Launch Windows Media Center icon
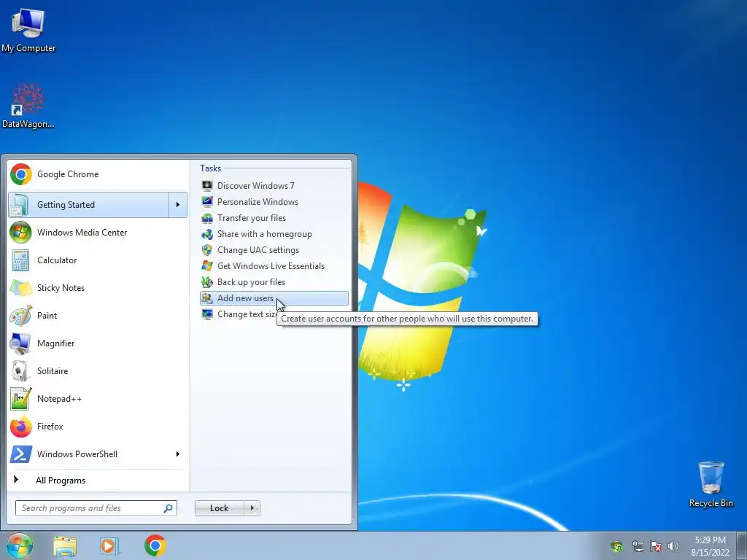 click(21, 233)
